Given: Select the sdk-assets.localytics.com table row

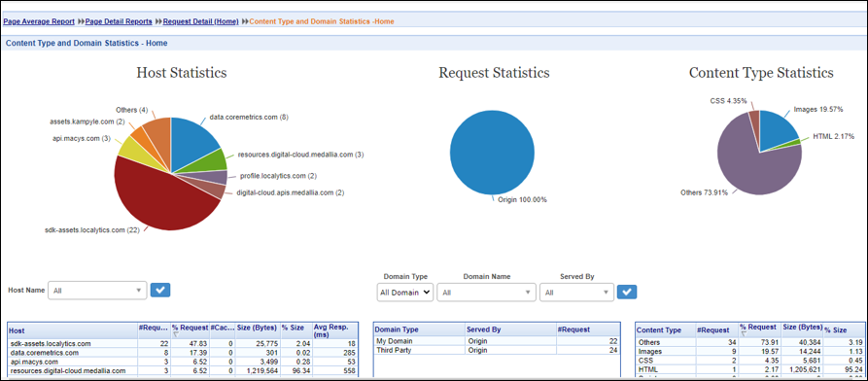Looking at the screenshot, I should tap(183, 344).
